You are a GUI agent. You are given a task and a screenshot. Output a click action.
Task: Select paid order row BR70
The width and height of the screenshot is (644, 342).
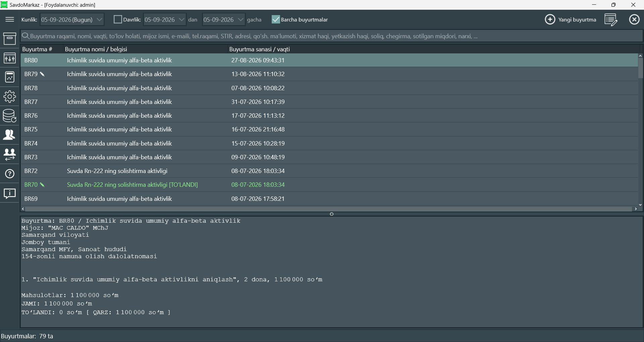(329, 185)
